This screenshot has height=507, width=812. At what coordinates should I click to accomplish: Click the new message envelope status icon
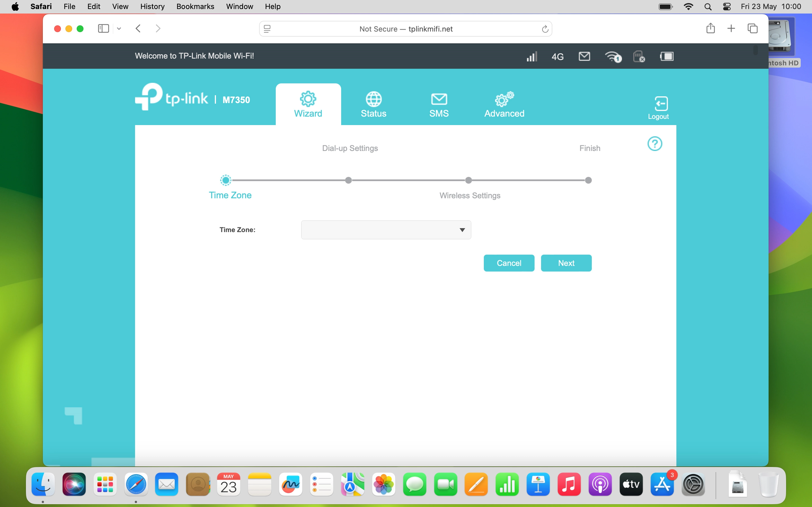pos(584,56)
